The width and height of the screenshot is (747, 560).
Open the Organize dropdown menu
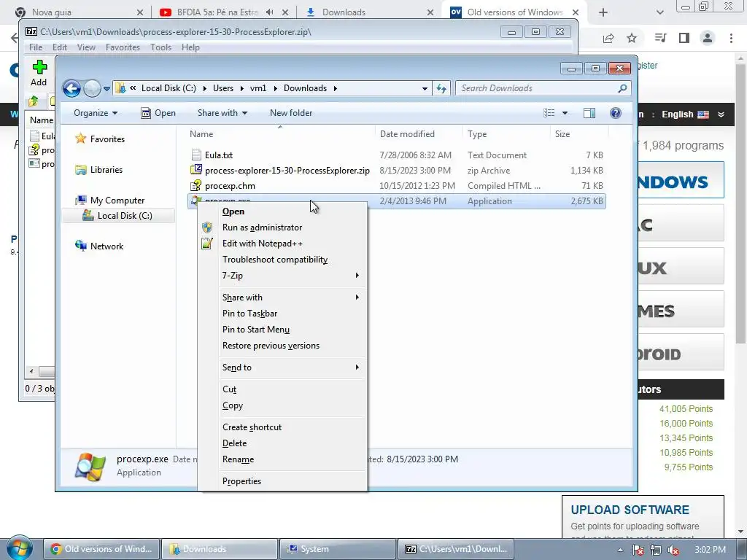click(96, 113)
